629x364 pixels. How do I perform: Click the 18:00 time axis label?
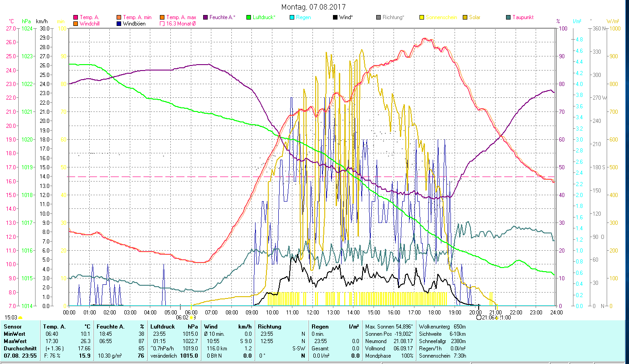[435, 312]
